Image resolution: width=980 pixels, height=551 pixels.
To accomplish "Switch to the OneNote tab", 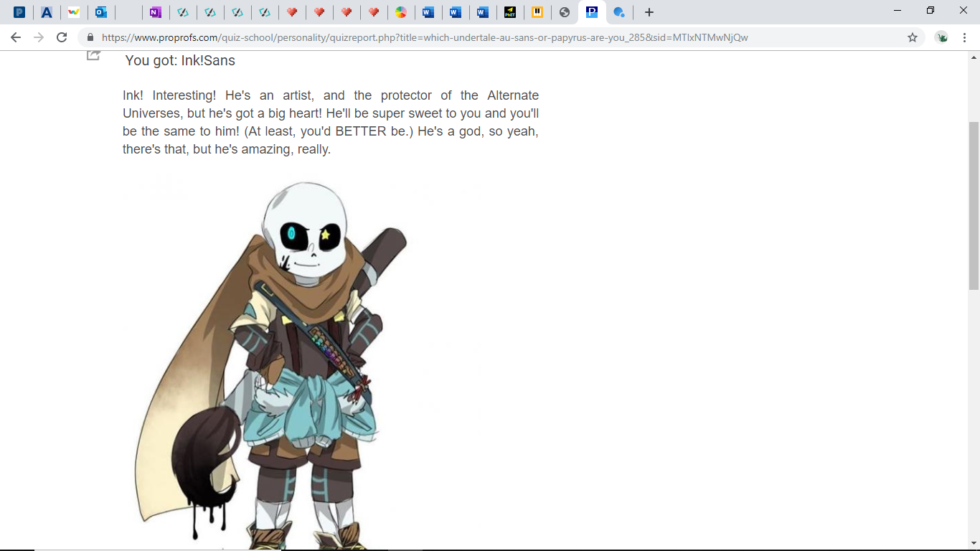I will (x=156, y=12).
